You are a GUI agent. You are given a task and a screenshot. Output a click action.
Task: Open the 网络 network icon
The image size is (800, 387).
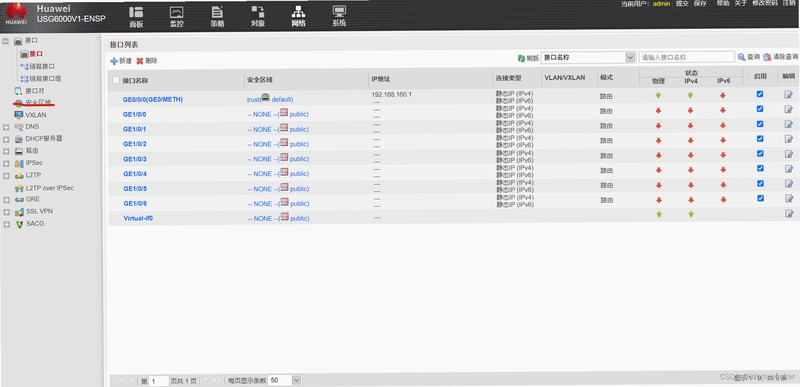point(298,16)
